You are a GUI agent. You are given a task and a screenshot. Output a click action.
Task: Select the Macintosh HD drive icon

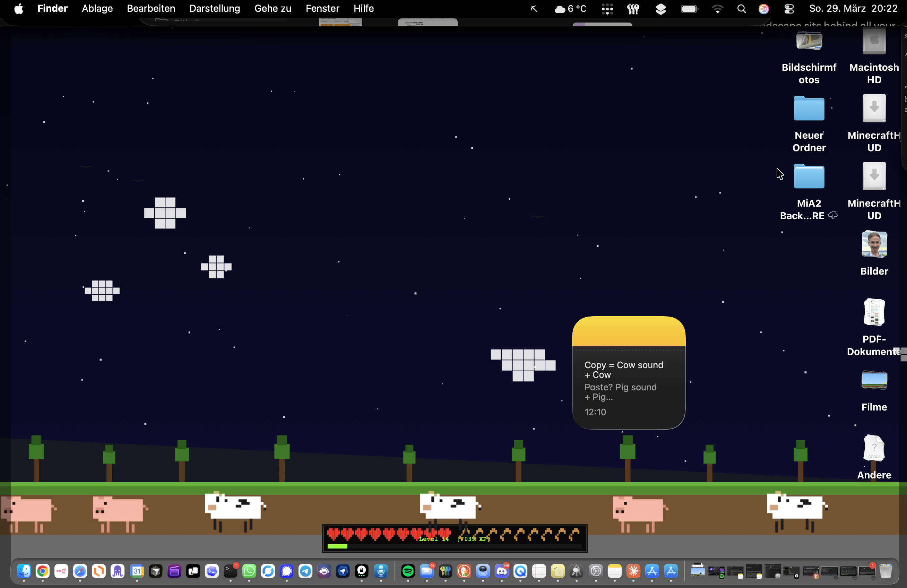tap(874, 41)
